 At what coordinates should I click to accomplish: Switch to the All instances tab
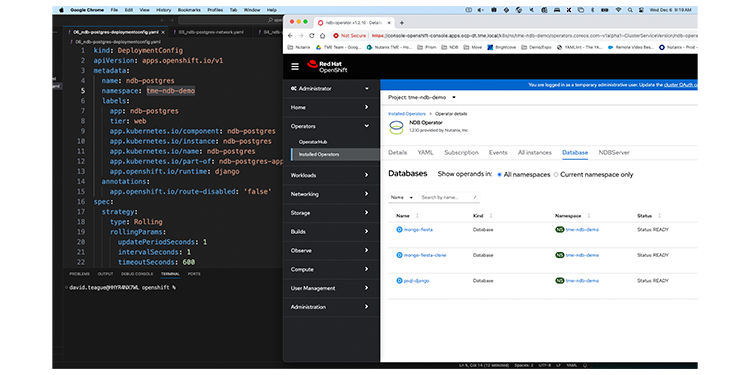[535, 153]
